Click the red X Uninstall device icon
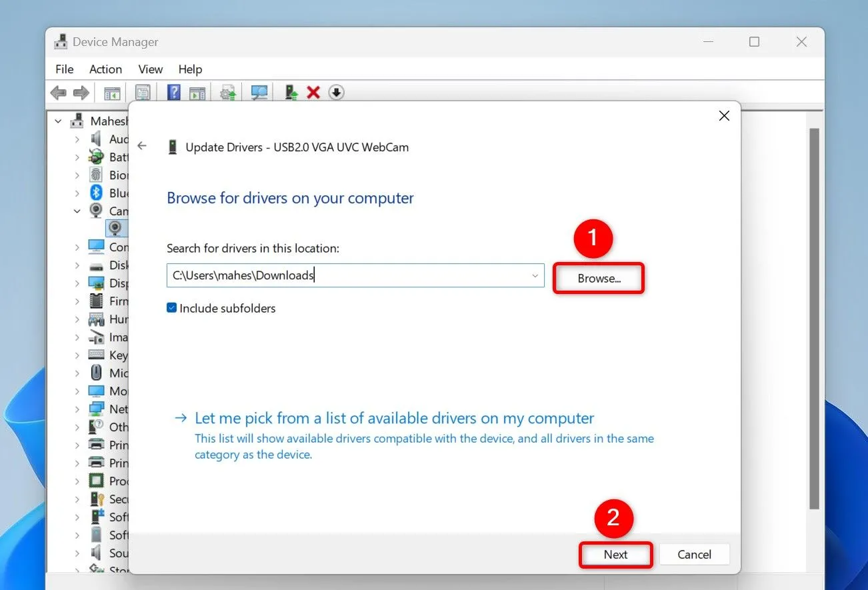Image resolution: width=868 pixels, height=590 pixels. tap(313, 93)
